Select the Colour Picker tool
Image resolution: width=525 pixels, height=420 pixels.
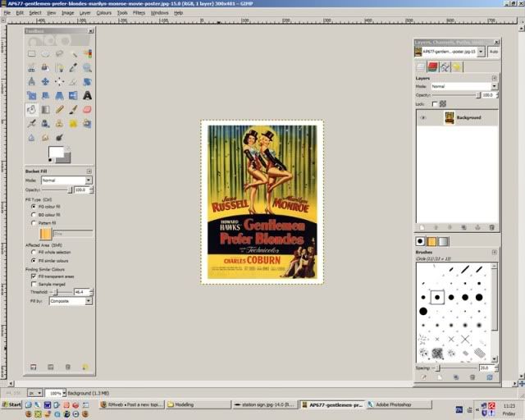73,67
